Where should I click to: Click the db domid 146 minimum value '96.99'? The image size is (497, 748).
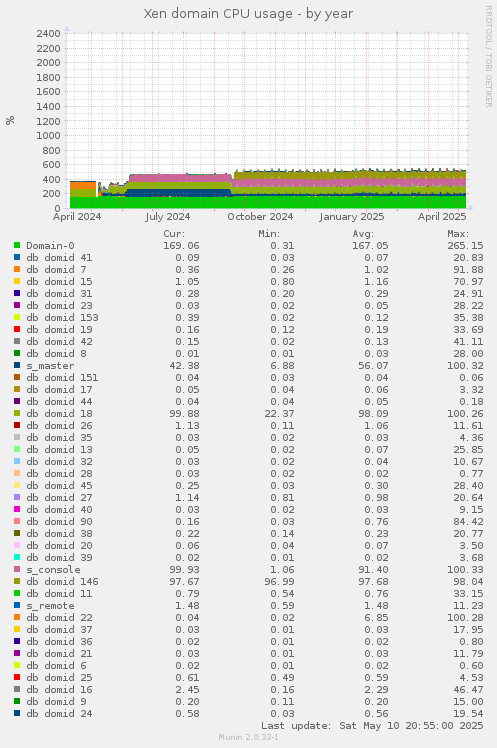(x=280, y=582)
